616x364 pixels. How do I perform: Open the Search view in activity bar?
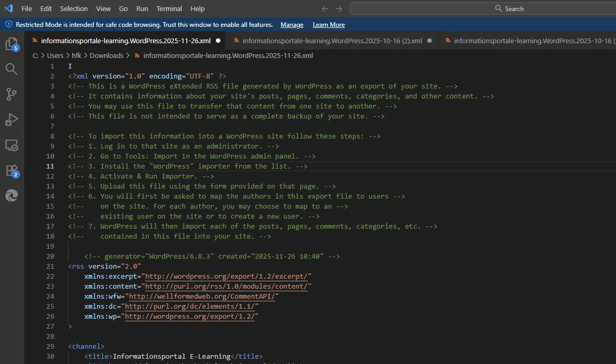pos(12,69)
